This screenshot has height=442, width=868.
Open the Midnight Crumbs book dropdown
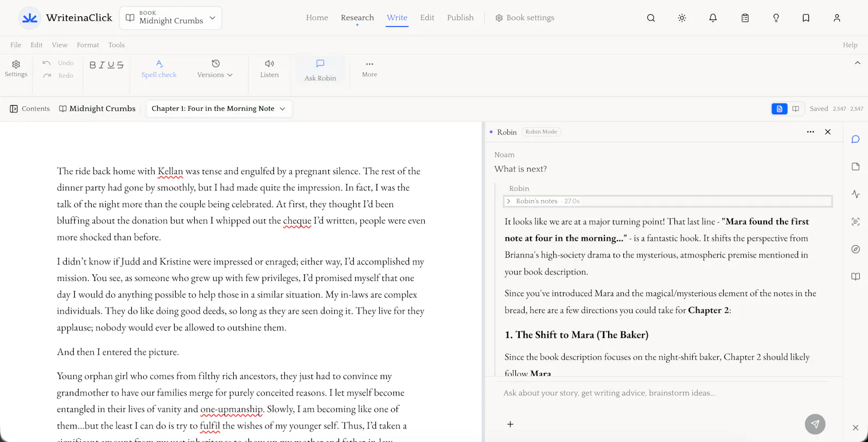click(x=170, y=18)
